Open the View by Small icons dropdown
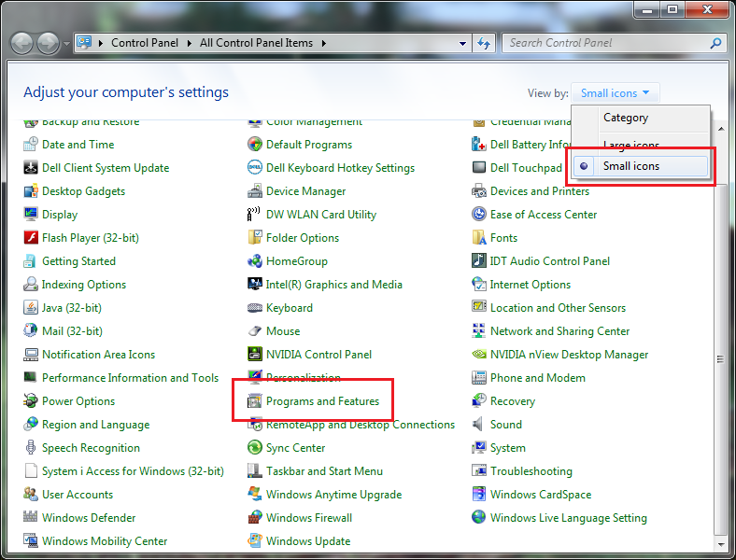The height and width of the screenshot is (560, 736). pos(616,92)
